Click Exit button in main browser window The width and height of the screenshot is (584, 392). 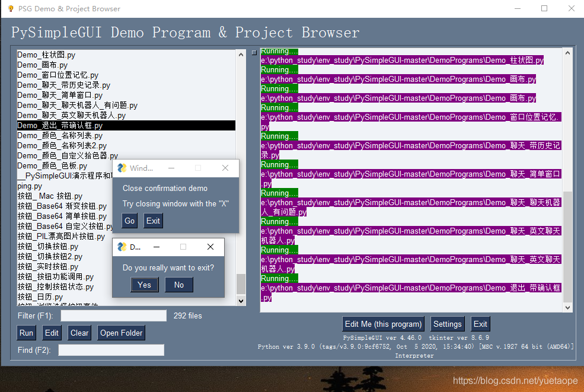tap(480, 324)
